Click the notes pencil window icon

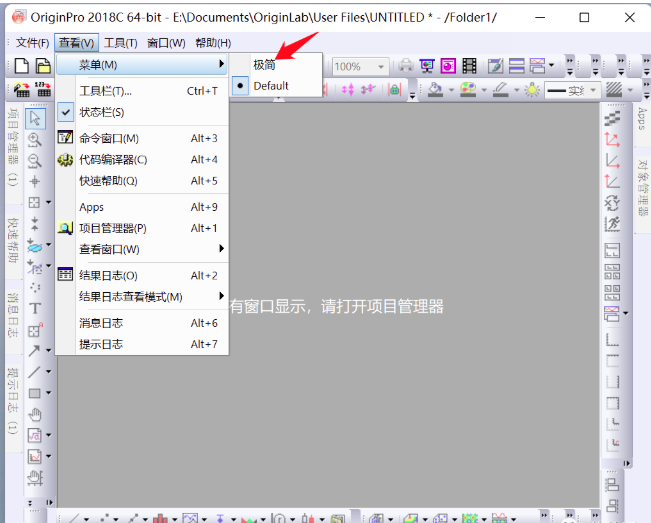[495, 66]
